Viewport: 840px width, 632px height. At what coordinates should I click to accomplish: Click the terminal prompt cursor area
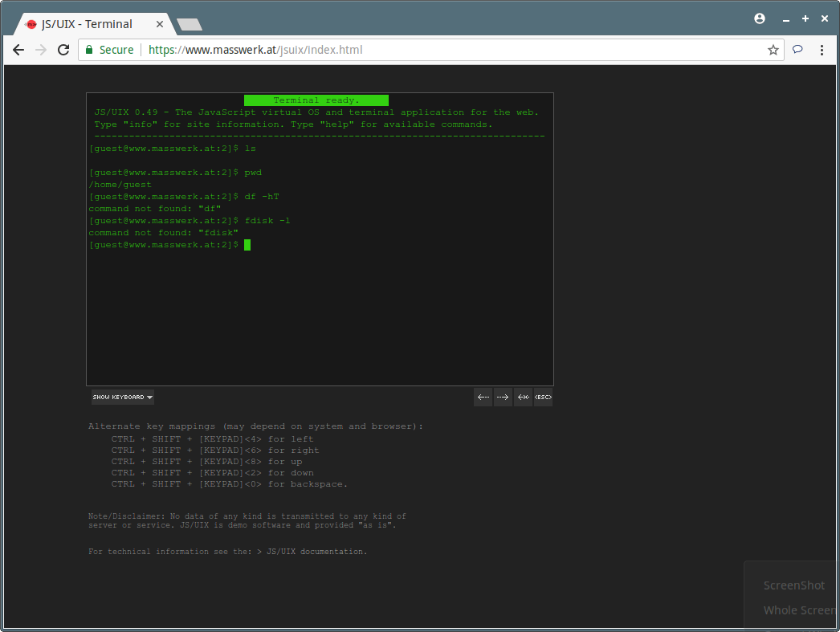pos(247,244)
